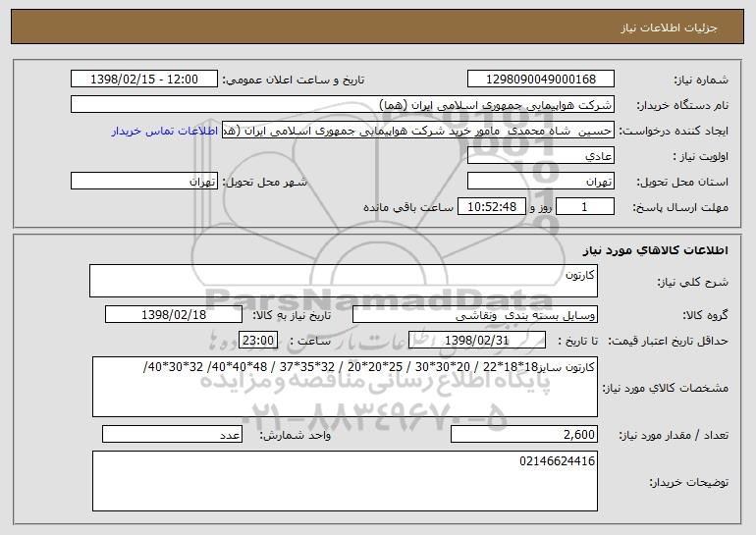Click the شماره نیاز label
Viewport: 756px width, 535px height.
click(701, 80)
